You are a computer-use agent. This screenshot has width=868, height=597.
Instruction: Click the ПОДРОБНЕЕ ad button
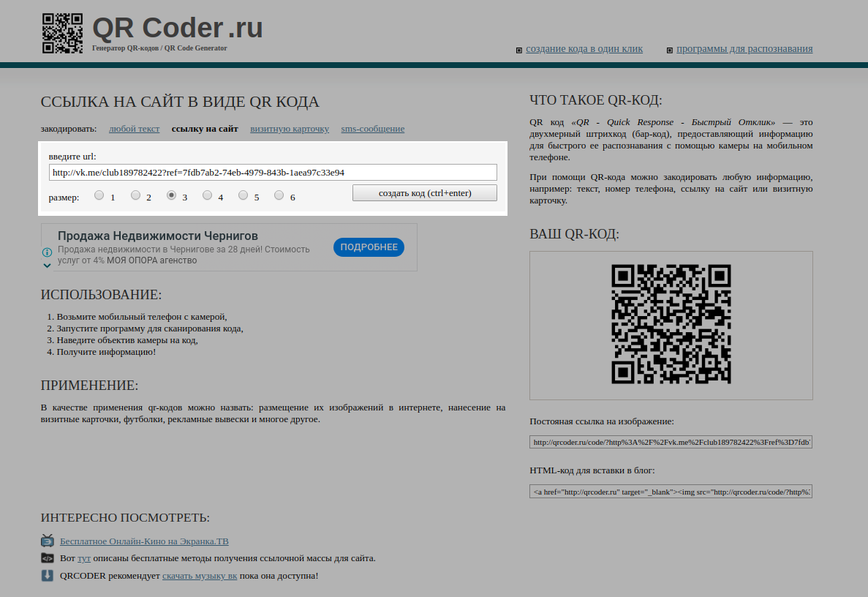(x=369, y=247)
